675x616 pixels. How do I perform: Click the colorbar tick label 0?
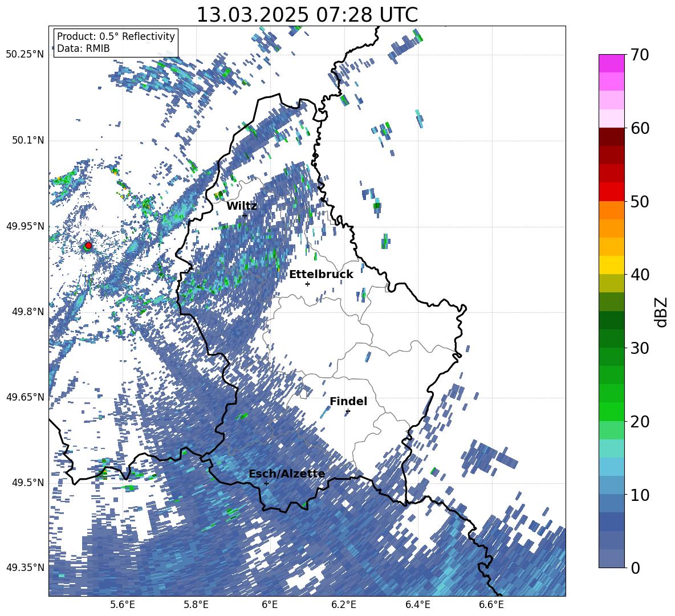pyautogui.click(x=635, y=568)
